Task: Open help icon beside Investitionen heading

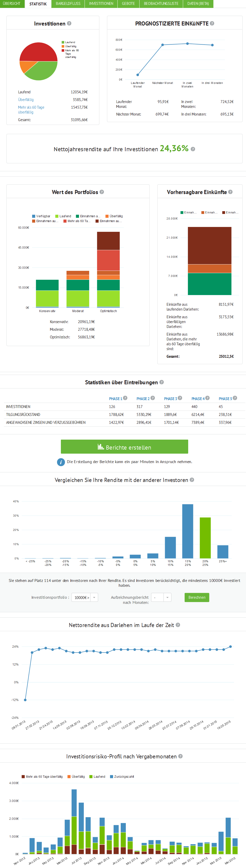Action: 69,23
